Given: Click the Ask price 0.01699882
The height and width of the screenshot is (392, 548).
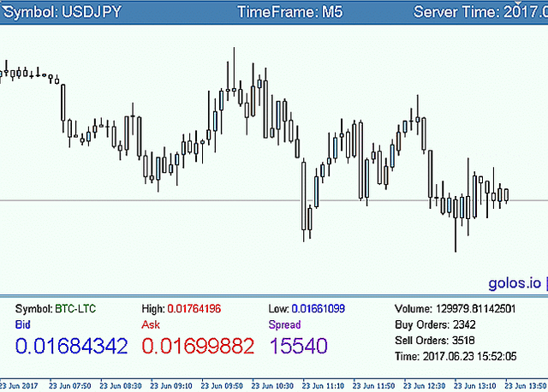Looking at the screenshot, I should (198, 347).
